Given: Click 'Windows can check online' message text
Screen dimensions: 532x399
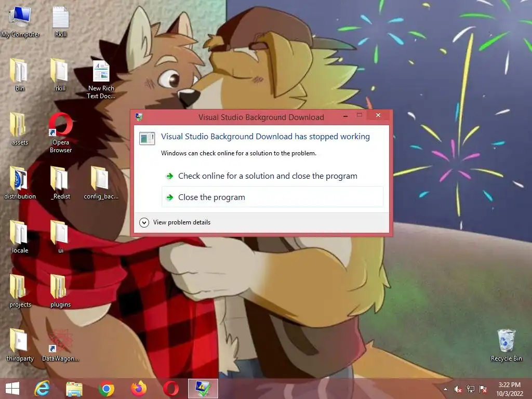Looking at the screenshot, I should coord(238,153).
